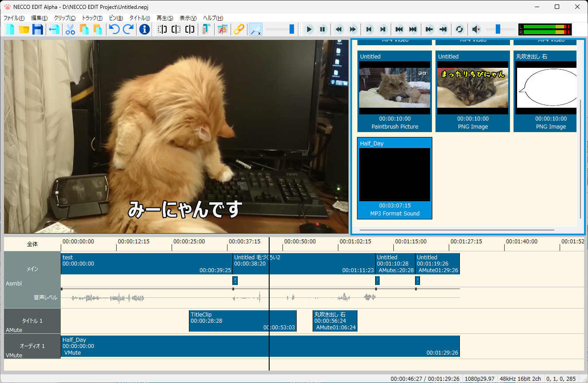
Task: Create a new project with the blank page icon
Action: (x=10, y=29)
